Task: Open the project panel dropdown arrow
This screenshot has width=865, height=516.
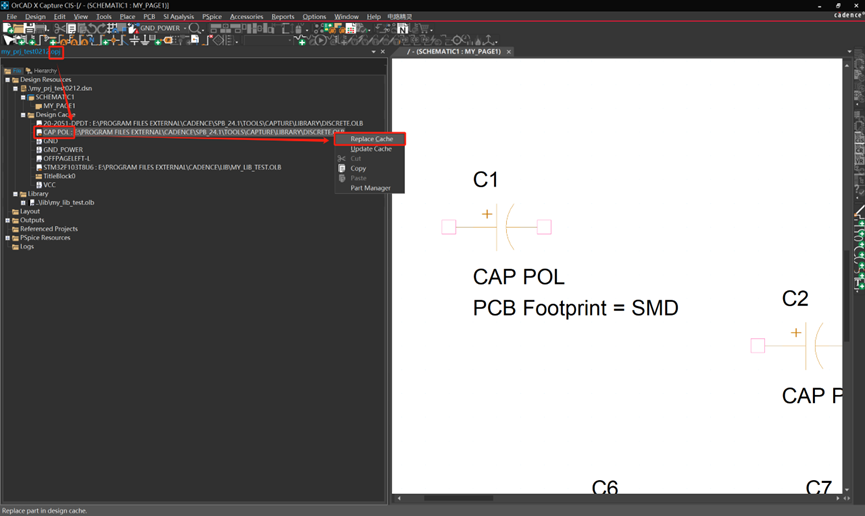Action: (x=373, y=51)
